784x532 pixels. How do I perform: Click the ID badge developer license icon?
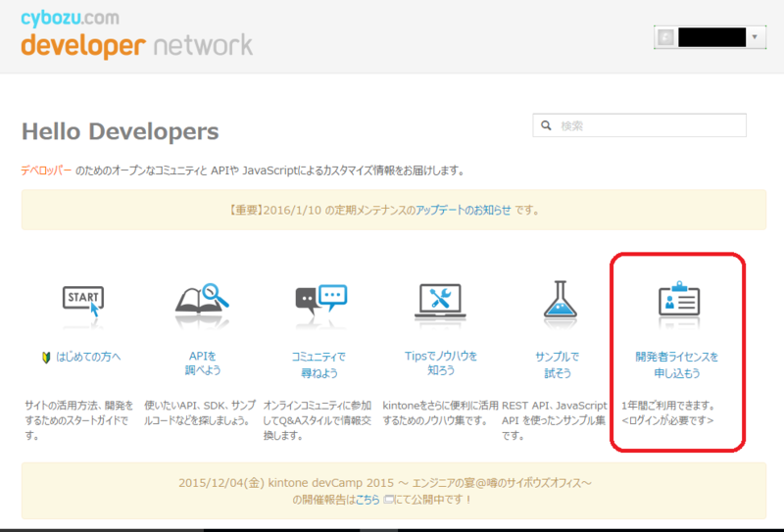tap(678, 299)
